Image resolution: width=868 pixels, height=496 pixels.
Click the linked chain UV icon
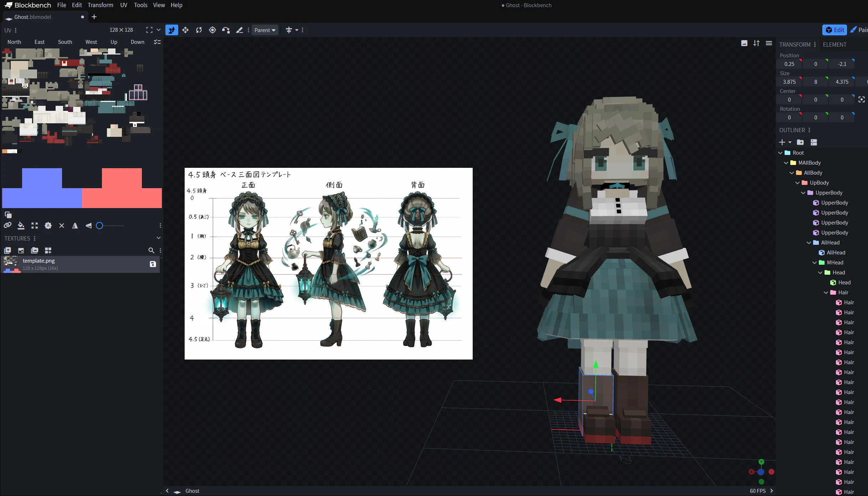click(7, 226)
